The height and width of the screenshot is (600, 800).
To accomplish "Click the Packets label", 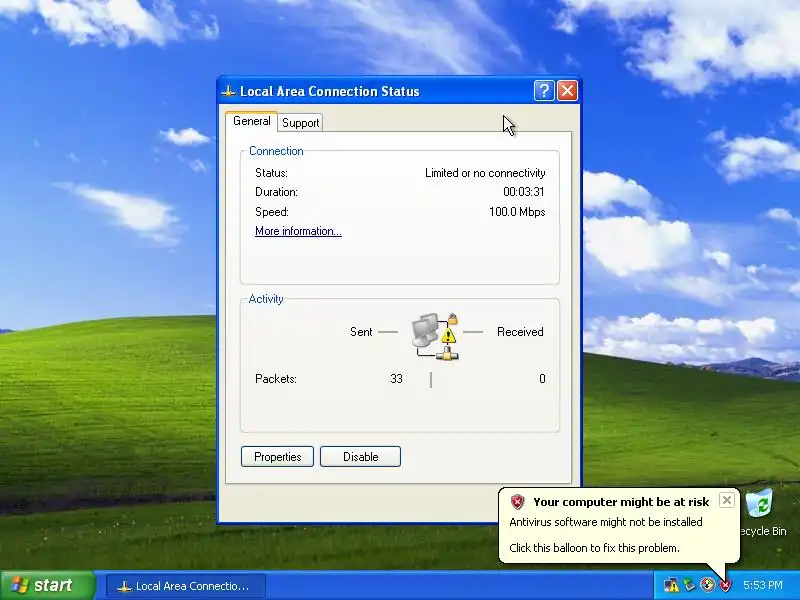I will pyautogui.click(x=276, y=379).
